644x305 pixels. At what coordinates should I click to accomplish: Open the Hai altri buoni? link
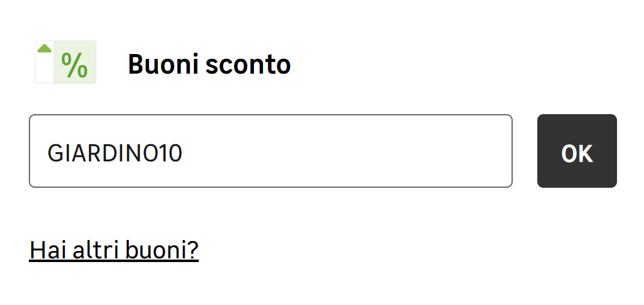113,250
